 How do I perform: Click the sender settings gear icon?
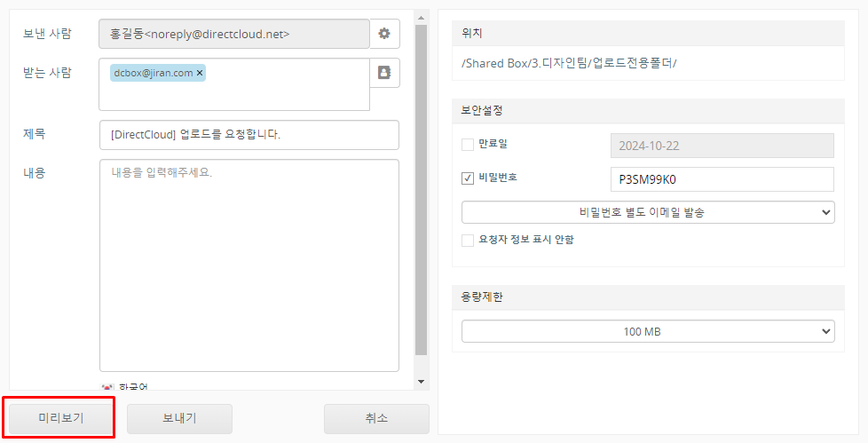384,34
